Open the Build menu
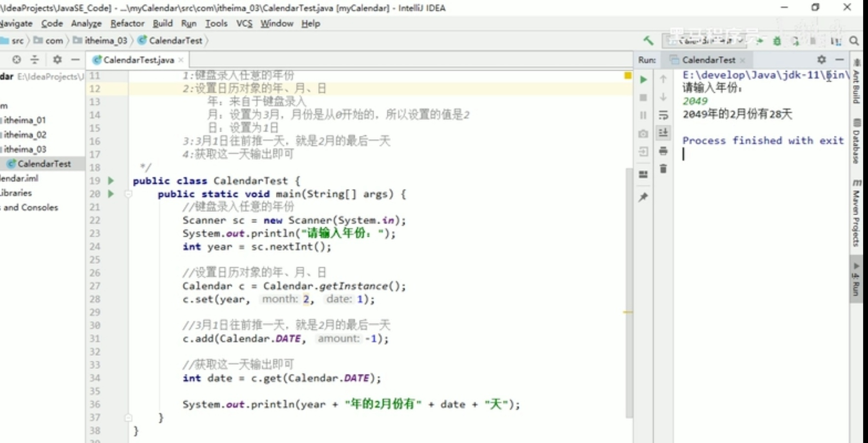Image resolution: width=868 pixels, height=443 pixels. coord(162,23)
